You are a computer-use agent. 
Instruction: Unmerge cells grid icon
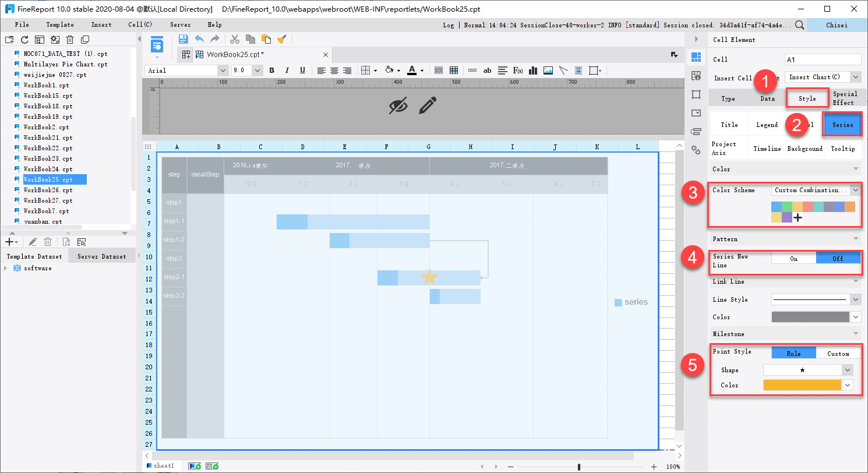coord(454,70)
